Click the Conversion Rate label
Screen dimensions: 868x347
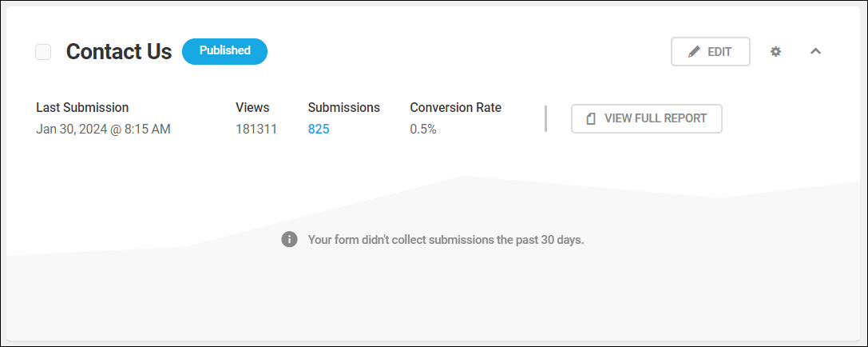pyautogui.click(x=456, y=107)
